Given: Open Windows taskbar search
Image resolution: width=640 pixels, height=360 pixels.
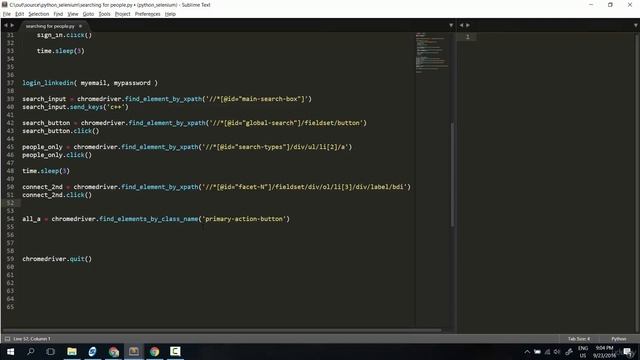Looking at the screenshot, I should pos(31,351).
